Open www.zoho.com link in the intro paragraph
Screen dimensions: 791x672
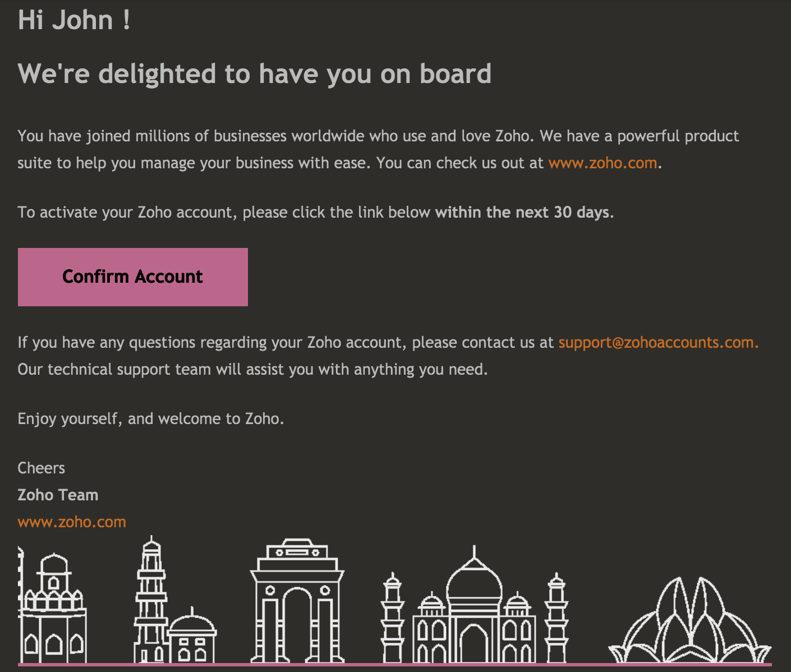pyautogui.click(x=603, y=163)
